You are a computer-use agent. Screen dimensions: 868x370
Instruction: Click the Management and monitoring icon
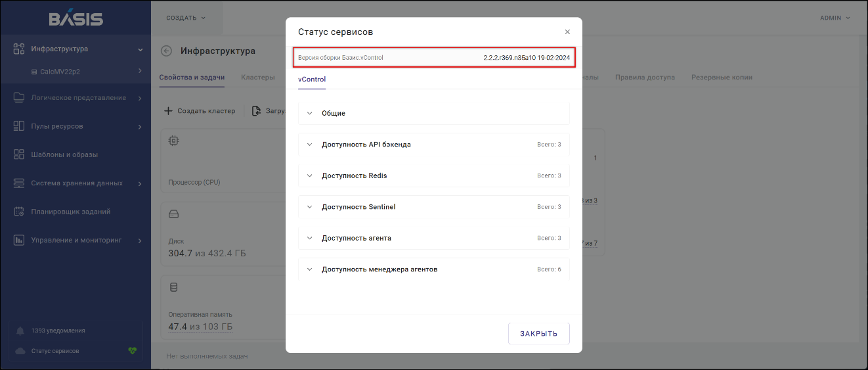pos(19,241)
